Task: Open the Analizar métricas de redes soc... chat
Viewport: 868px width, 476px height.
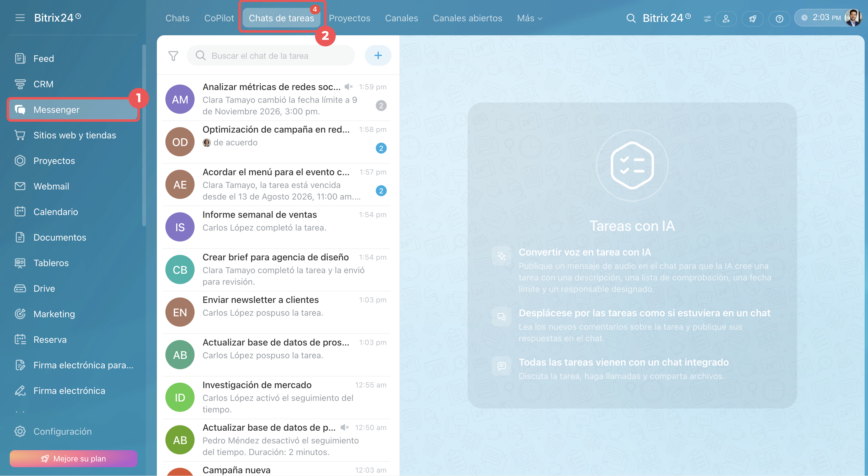Action: [x=276, y=99]
